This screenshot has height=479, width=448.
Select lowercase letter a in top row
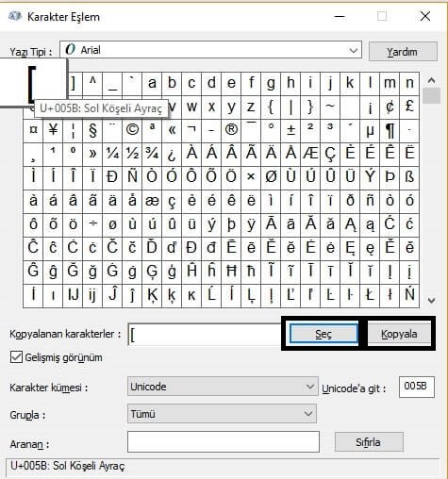pos(152,83)
